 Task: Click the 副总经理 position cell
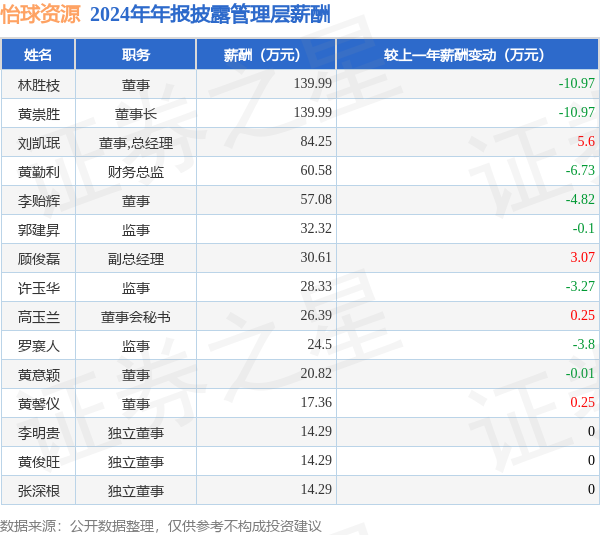tap(136, 259)
